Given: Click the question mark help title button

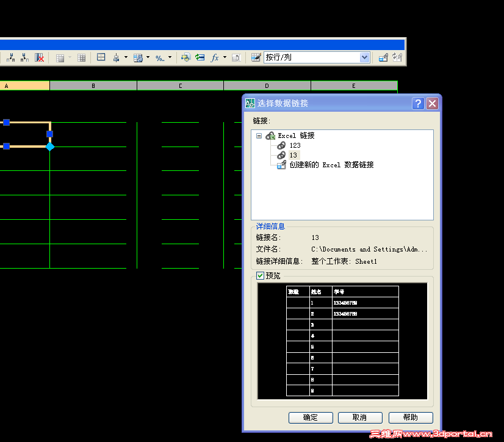Looking at the screenshot, I should pyautogui.click(x=418, y=104).
